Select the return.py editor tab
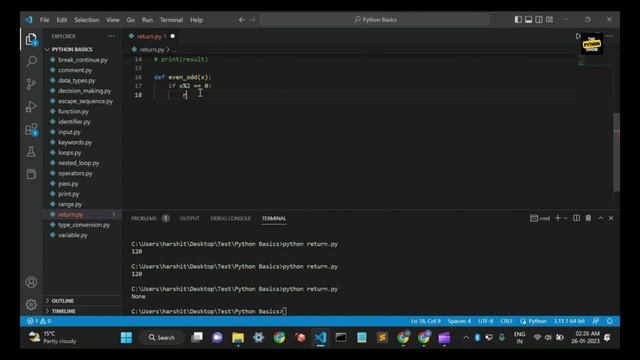 click(151, 36)
